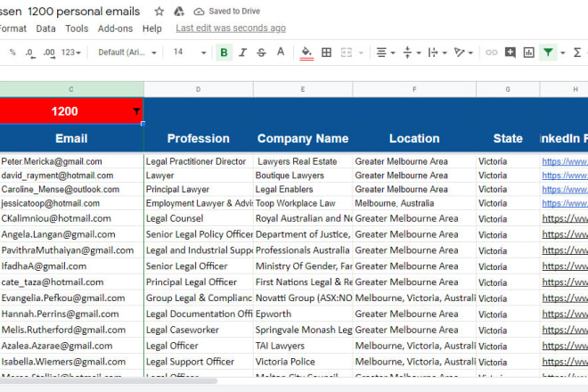This screenshot has width=588, height=392.
Task: Select the Location header cell
Action: click(414, 138)
